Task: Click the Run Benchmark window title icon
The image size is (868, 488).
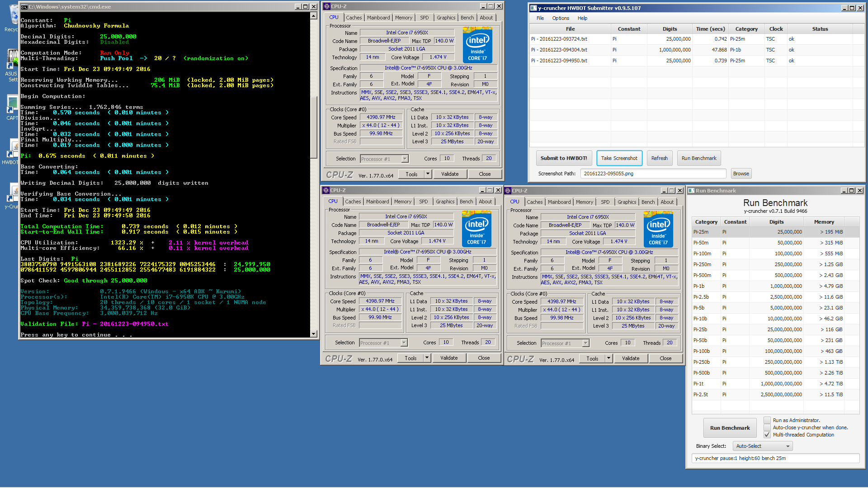Action: coord(691,191)
